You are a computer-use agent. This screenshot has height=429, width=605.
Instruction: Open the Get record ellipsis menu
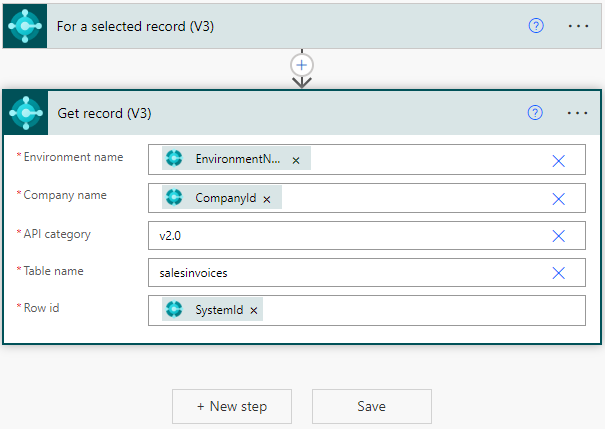578,113
